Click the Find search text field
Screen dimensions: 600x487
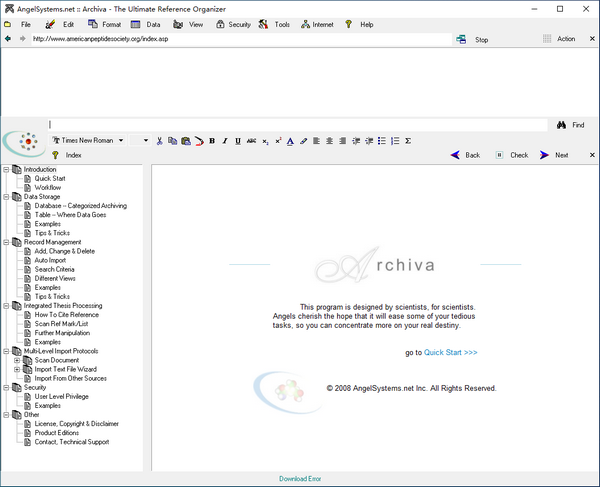click(298, 125)
